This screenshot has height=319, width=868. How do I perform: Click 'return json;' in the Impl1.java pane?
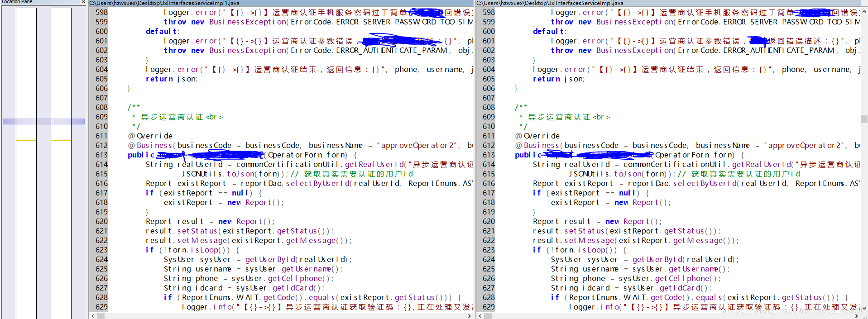(x=172, y=79)
